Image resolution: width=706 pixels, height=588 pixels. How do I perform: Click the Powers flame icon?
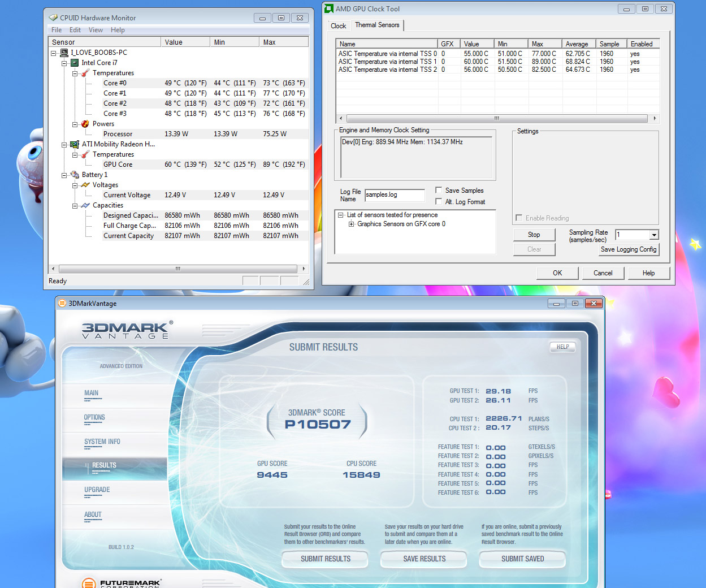(85, 124)
